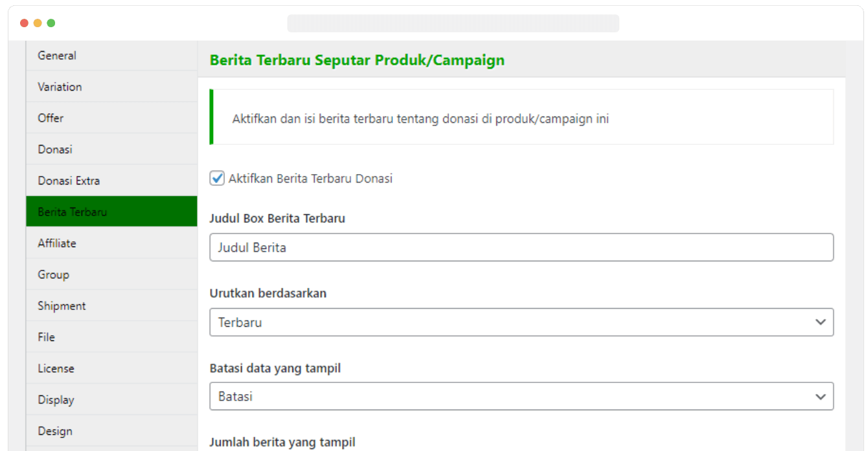Open the License settings tab
The height and width of the screenshot is (451, 868).
coord(56,368)
